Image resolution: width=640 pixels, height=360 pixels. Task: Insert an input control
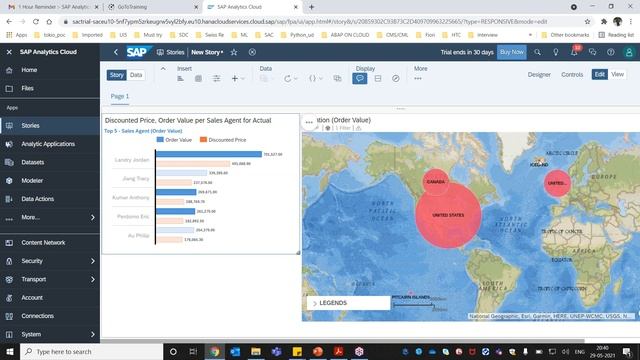pyautogui.click(x=216, y=78)
